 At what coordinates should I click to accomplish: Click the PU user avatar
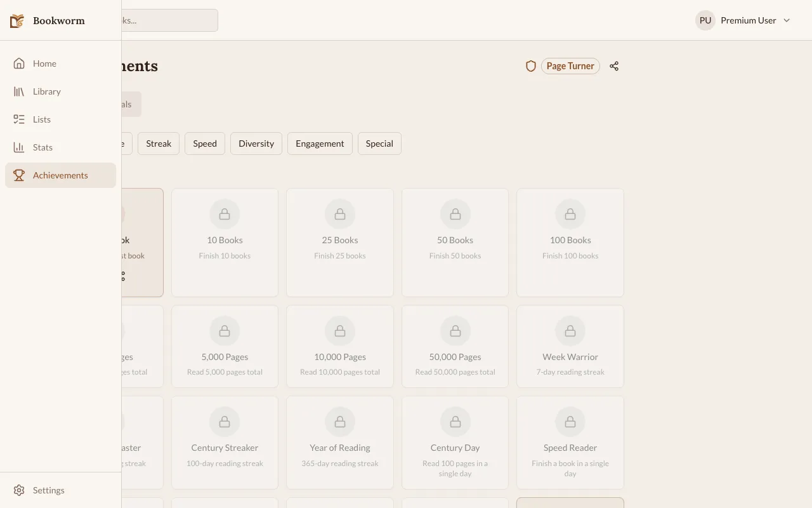click(705, 20)
